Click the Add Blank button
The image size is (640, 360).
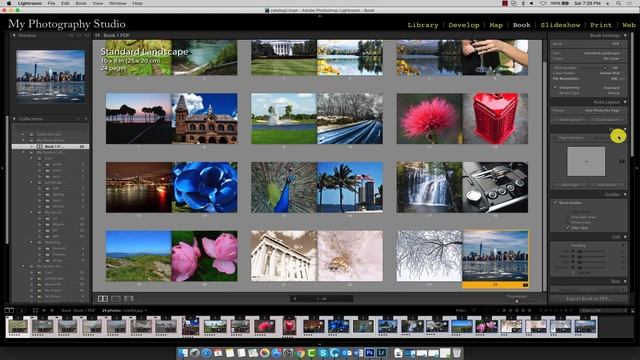point(607,185)
